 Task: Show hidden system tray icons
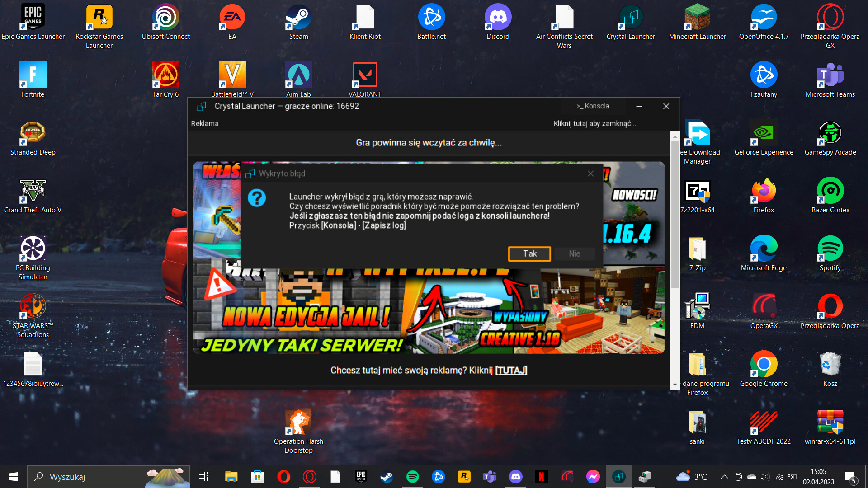pos(724,477)
